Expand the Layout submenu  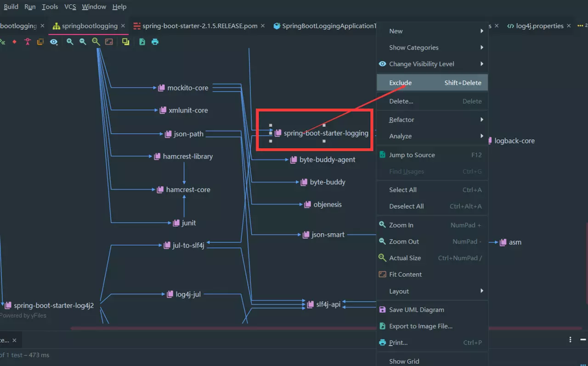point(432,291)
